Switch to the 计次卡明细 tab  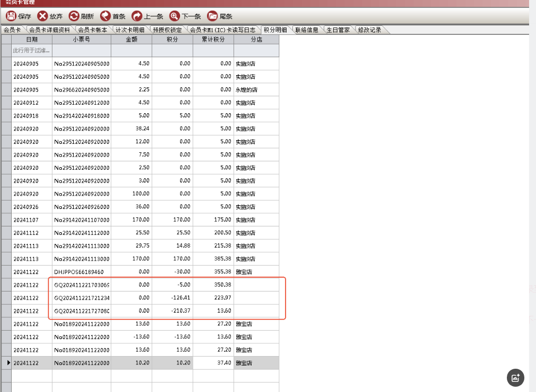click(x=130, y=30)
